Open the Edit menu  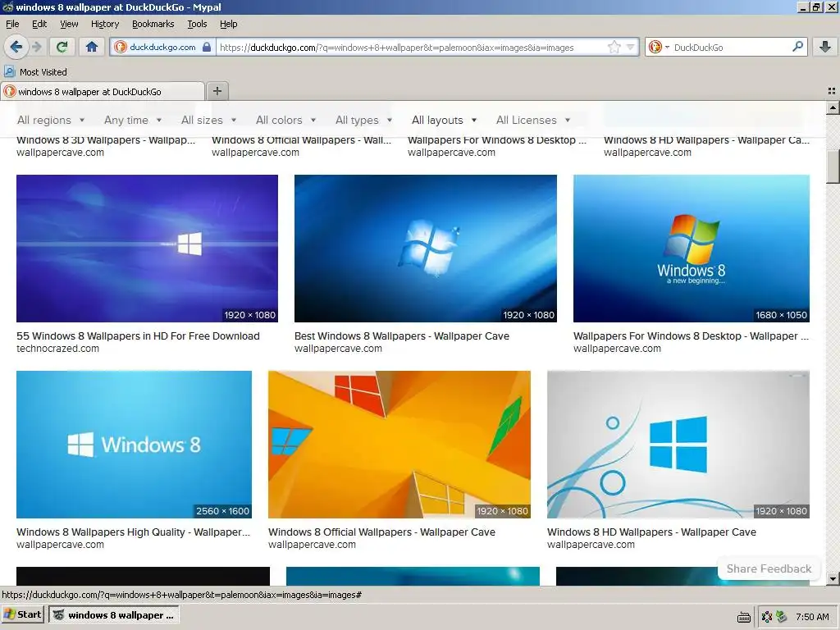[39, 24]
